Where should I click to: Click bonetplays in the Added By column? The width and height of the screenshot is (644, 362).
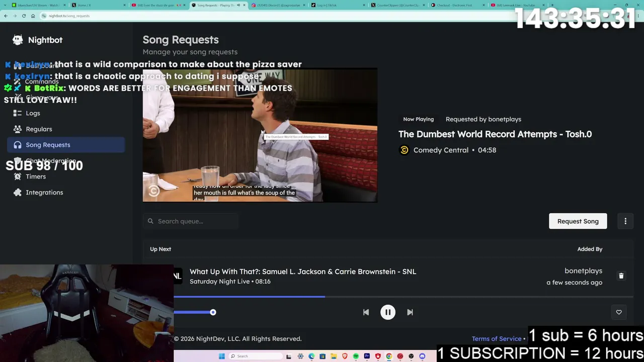coord(583,271)
